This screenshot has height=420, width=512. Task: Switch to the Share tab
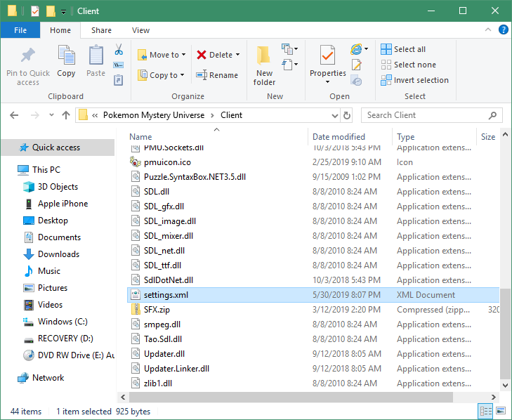coord(101,30)
